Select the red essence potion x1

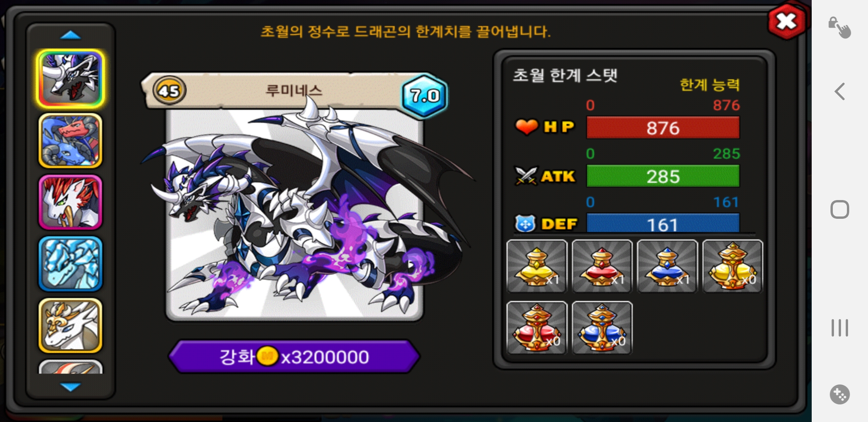(602, 266)
